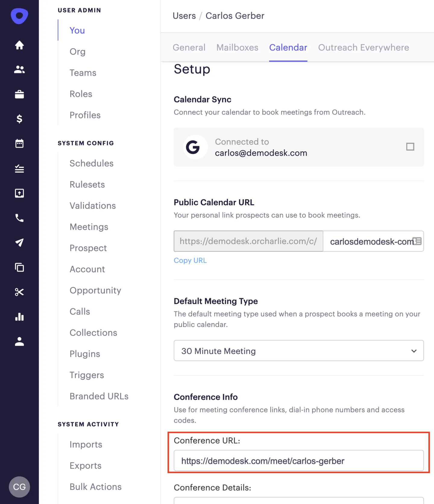Image resolution: width=434 pixels, height=504 pixels.
Task: Open Rulesets in System Config
Action: point(87,185)
